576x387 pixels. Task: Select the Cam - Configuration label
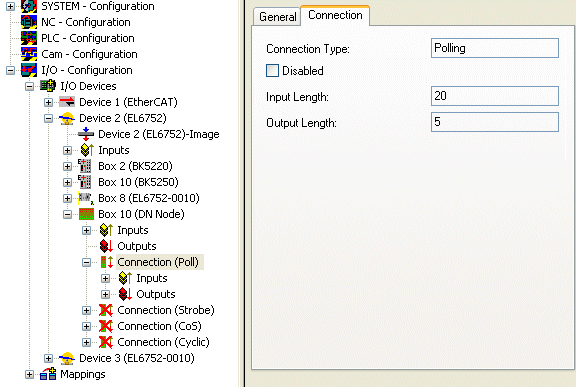[x=89, y=54]
